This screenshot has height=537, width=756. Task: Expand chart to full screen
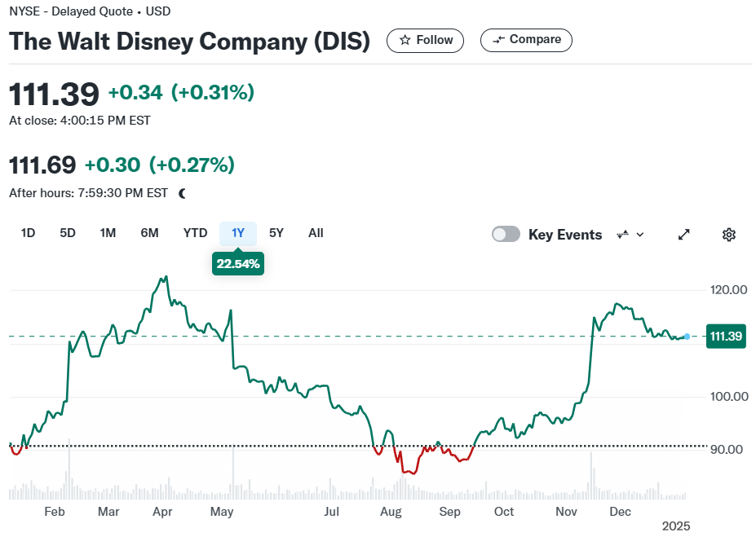(683, 235)
